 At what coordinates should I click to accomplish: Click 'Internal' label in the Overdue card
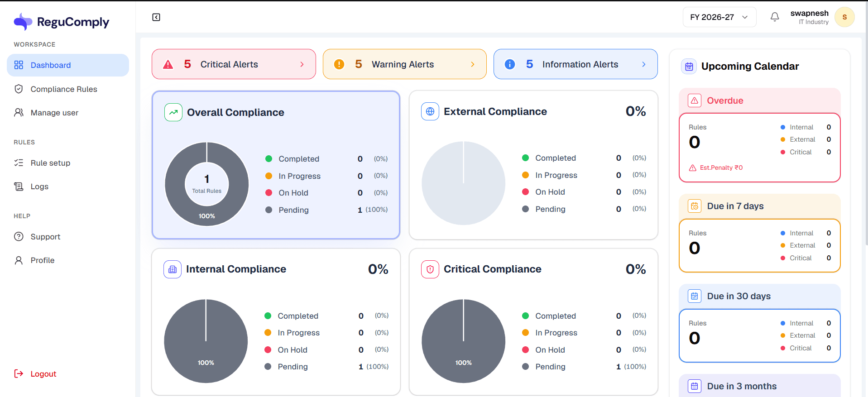(801, 127)
